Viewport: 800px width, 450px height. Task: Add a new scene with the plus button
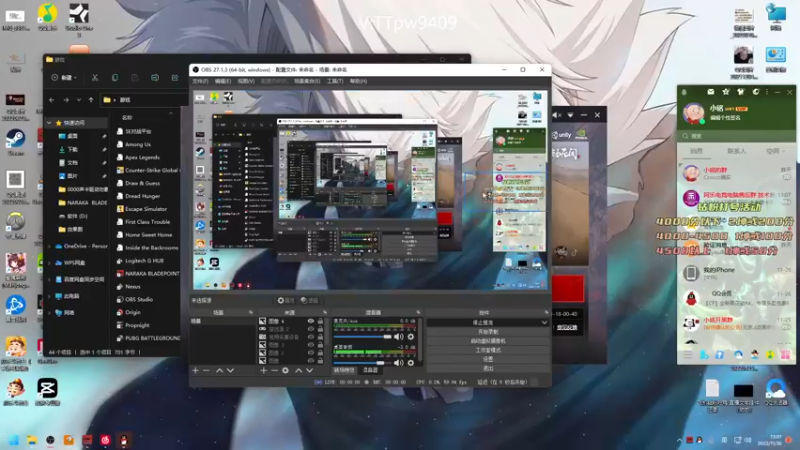click(x=195, y=370)
